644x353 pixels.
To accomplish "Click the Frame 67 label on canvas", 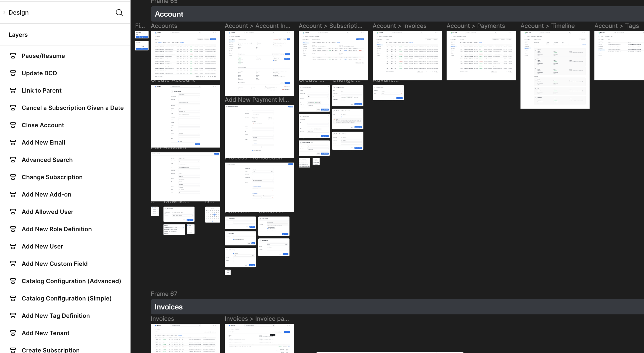I will click(164, 294).
